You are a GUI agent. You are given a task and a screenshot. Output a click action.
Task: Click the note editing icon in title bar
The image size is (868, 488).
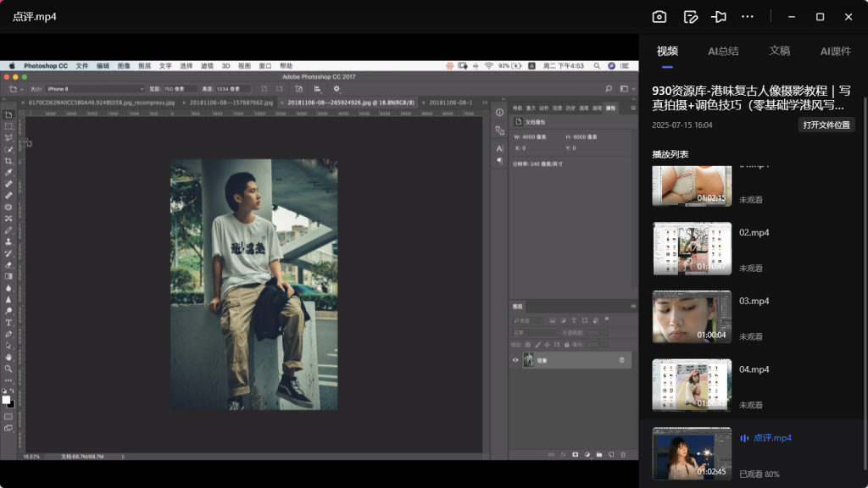[x=690, y=17]
